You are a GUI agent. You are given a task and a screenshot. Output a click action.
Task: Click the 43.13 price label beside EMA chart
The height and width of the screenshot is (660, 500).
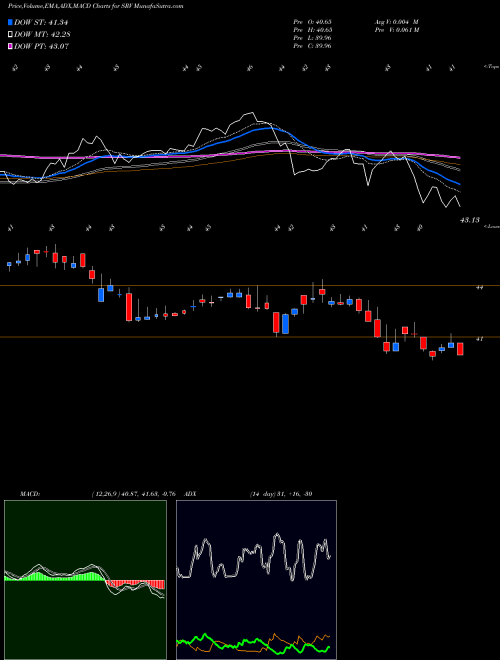click(x=470, y=220)
